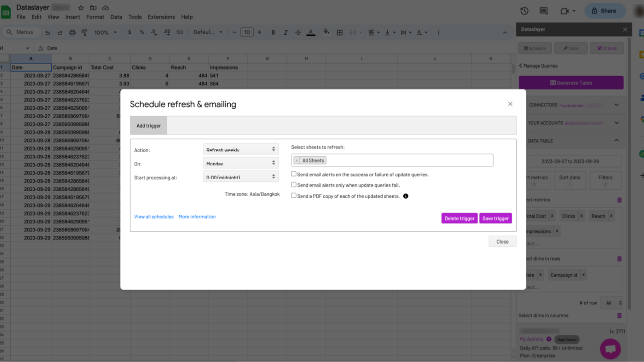Click the text color swatch icon
Image resolution: width=644 pixels, height=362 pixels.
coord(311,32)
